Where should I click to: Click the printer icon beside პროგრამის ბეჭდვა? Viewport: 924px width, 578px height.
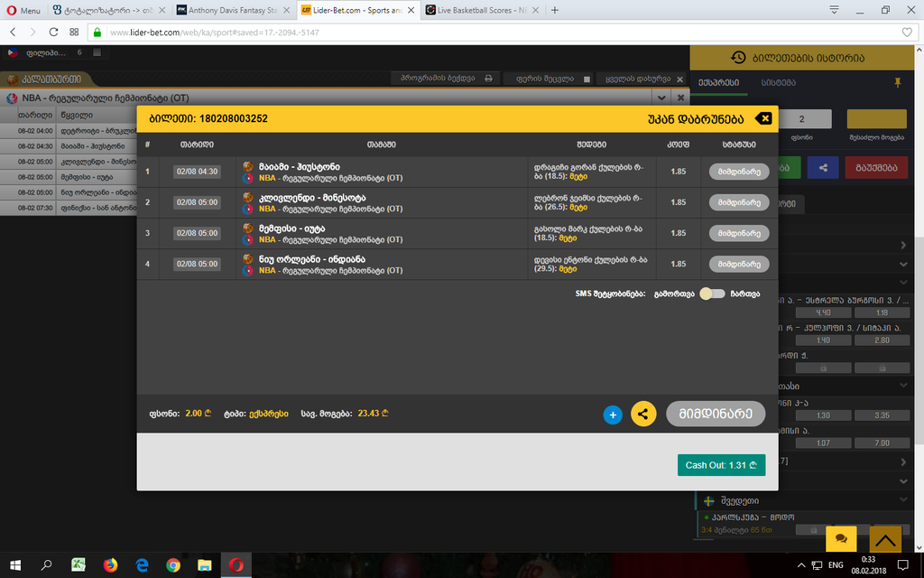click(x=488, y=79)
